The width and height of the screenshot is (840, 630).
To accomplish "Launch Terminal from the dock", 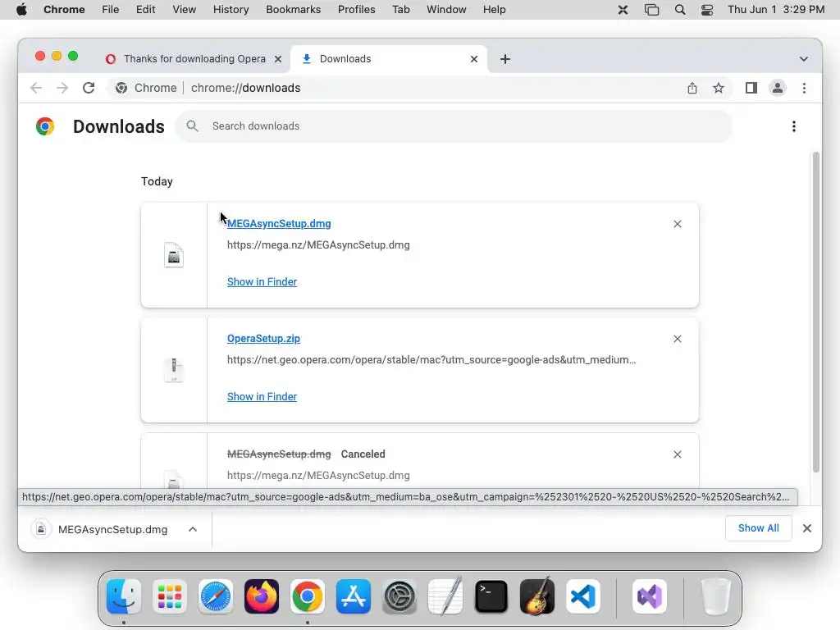I will [491, 596].
